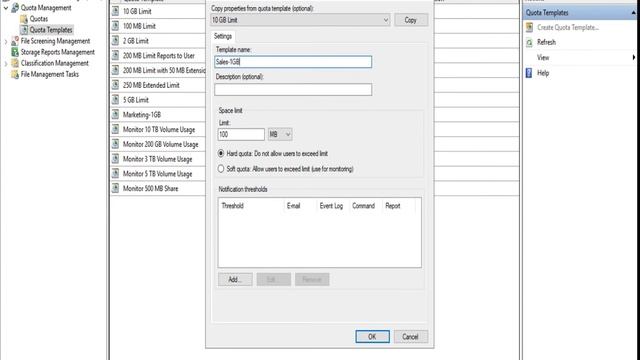Click the 200 MB Limit with 50 MB Extension icon

[x=116, y=70]
